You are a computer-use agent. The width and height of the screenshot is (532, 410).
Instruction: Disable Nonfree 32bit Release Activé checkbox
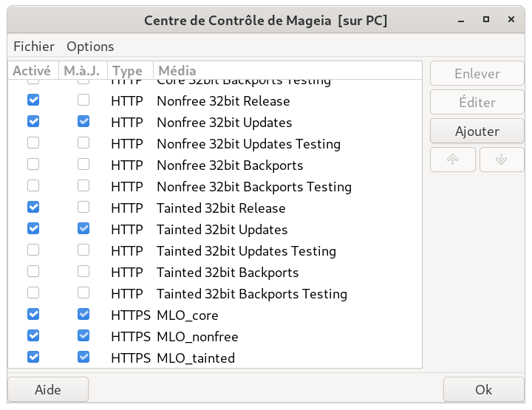(x=33, y=100)
